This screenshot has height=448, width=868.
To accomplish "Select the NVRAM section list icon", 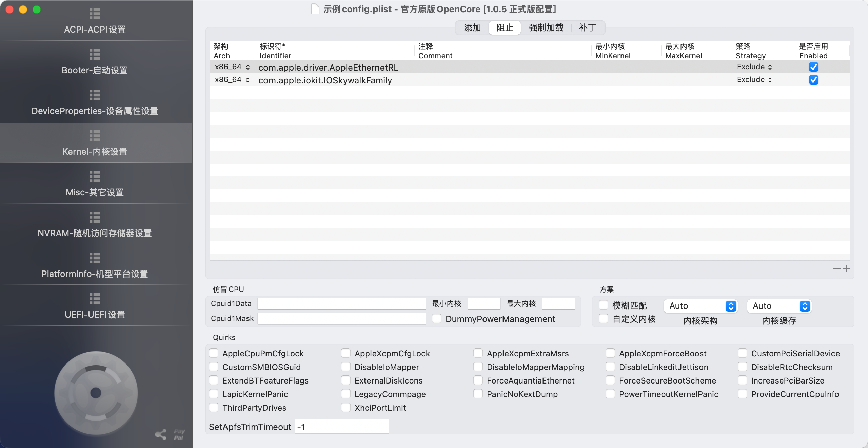I will [x=95, y=217].
